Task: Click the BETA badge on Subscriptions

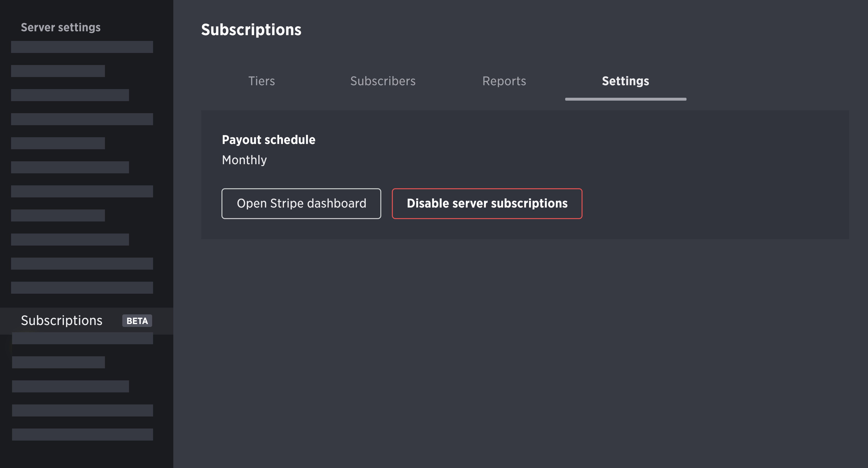Action: 136,320
